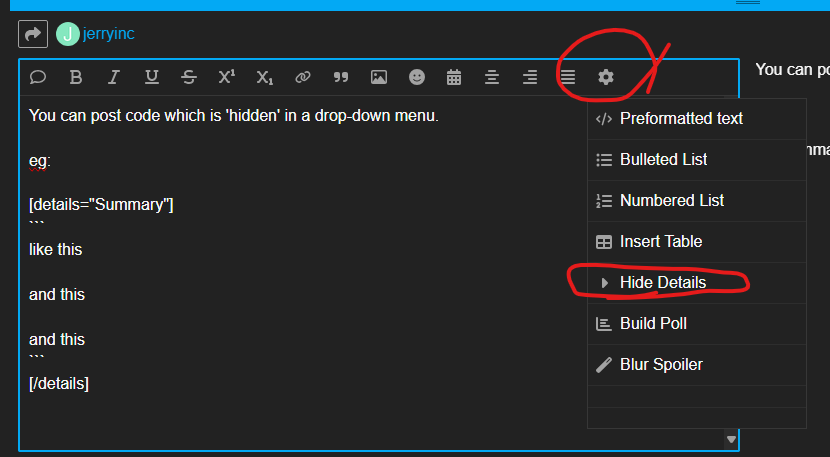The width and height of the screenshot is (830, 457).
Task: Place cursor in the '[details="Summary"]' line
Action: (101, 205)
